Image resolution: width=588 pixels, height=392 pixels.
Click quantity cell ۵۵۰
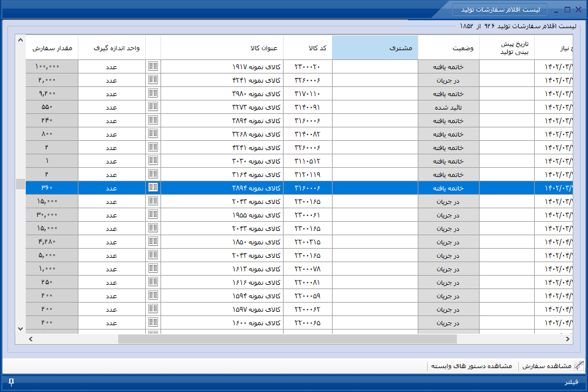[51, 107]
